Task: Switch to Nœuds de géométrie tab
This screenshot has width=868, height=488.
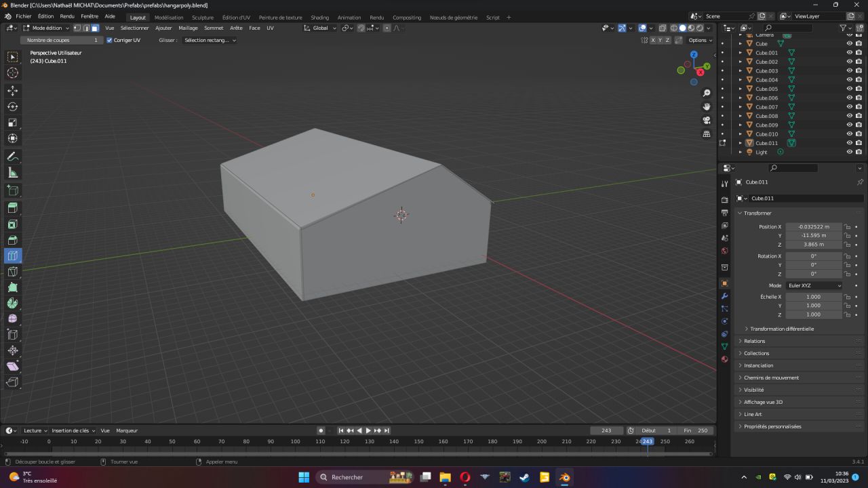Action: pos(454,18)
